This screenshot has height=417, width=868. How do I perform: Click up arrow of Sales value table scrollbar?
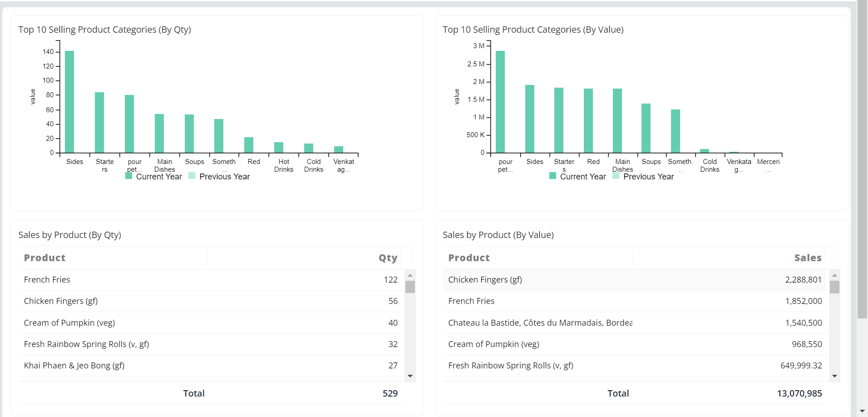point(834,275)
